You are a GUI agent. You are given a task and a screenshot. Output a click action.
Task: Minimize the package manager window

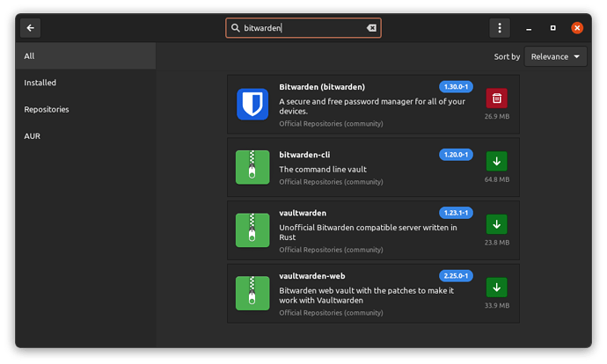(x=529, y=28)
